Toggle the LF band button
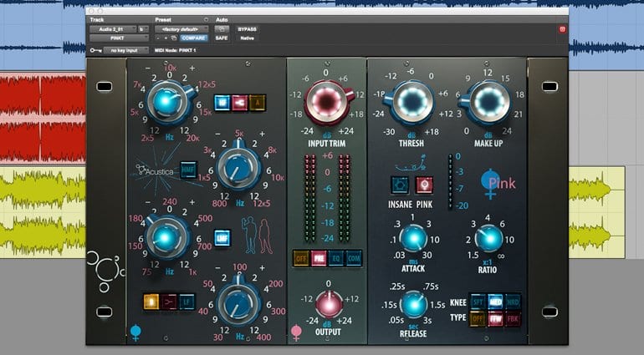The height and width of the screenshot is (355, 644). click(x=187, y=302)
